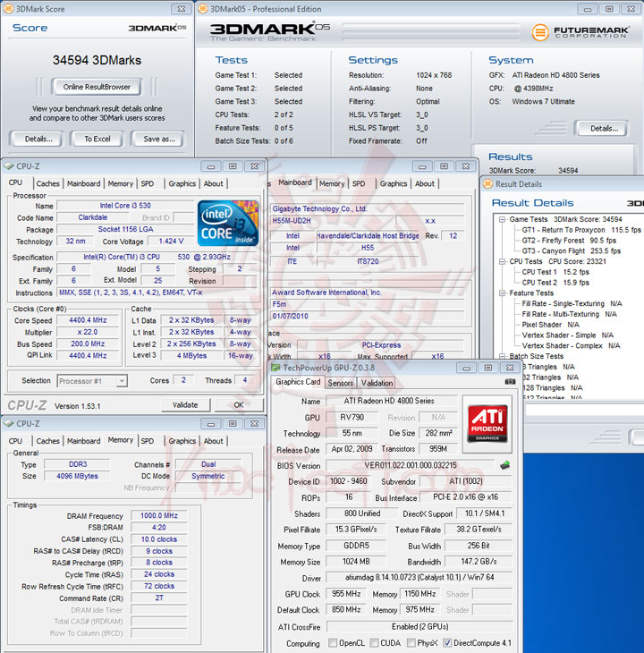
Task: Collapse the Game Tests tree node
Action: point(502,219)
